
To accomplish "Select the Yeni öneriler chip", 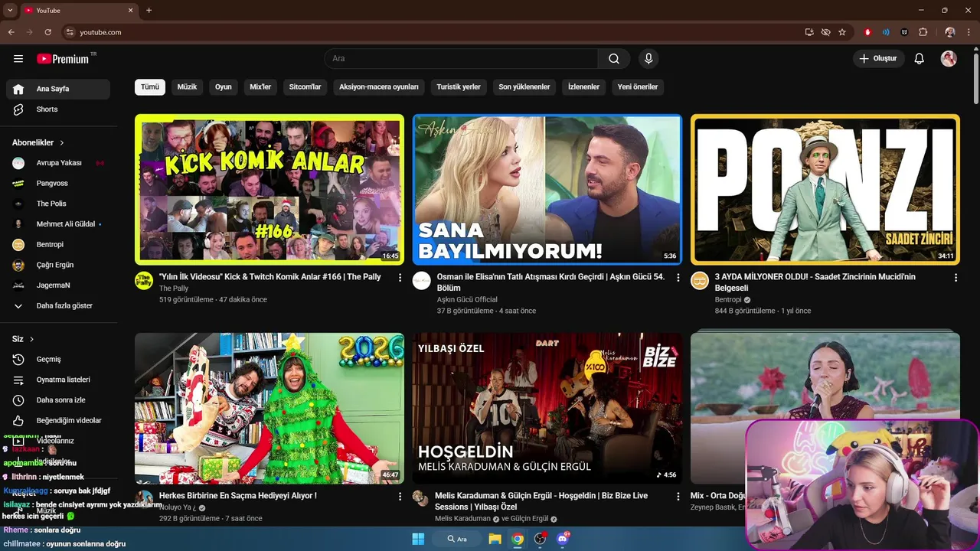I will click(638, 87).
